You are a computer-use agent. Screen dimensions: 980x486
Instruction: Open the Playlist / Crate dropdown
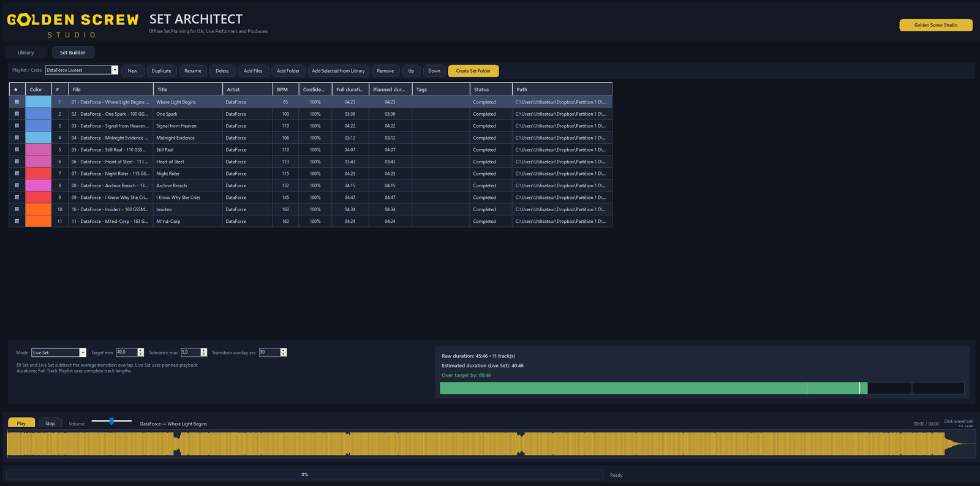click(x=81, y=70)
